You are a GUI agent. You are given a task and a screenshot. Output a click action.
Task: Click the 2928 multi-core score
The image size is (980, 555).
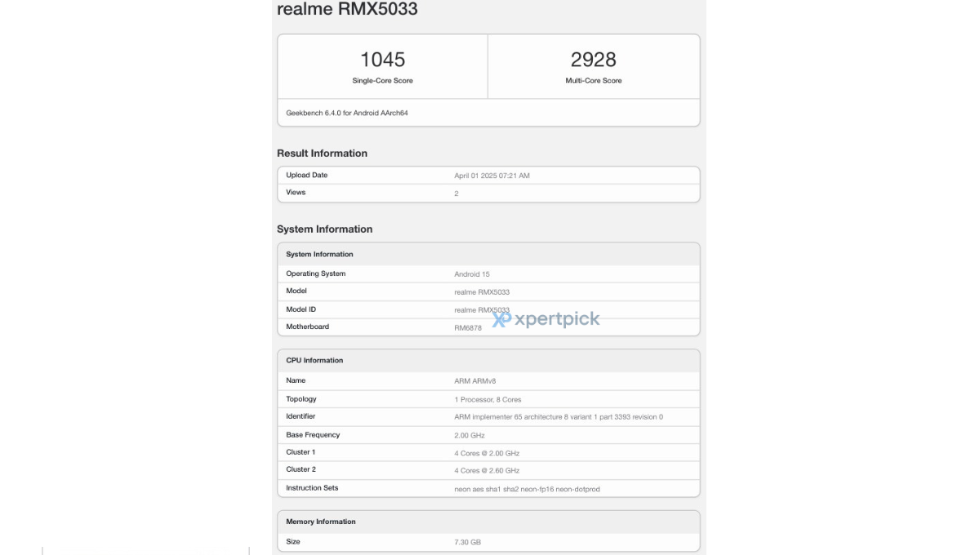[x=593, y=60]
